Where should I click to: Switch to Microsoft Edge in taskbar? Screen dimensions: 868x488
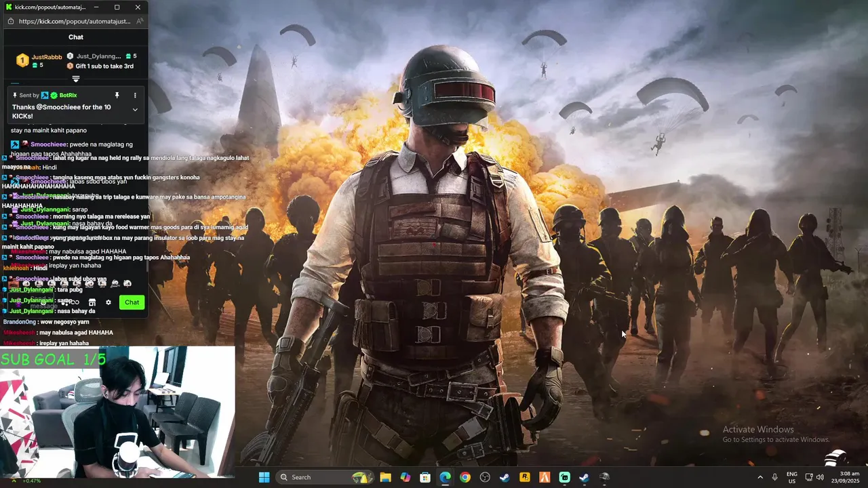click(x=445, y=477)
